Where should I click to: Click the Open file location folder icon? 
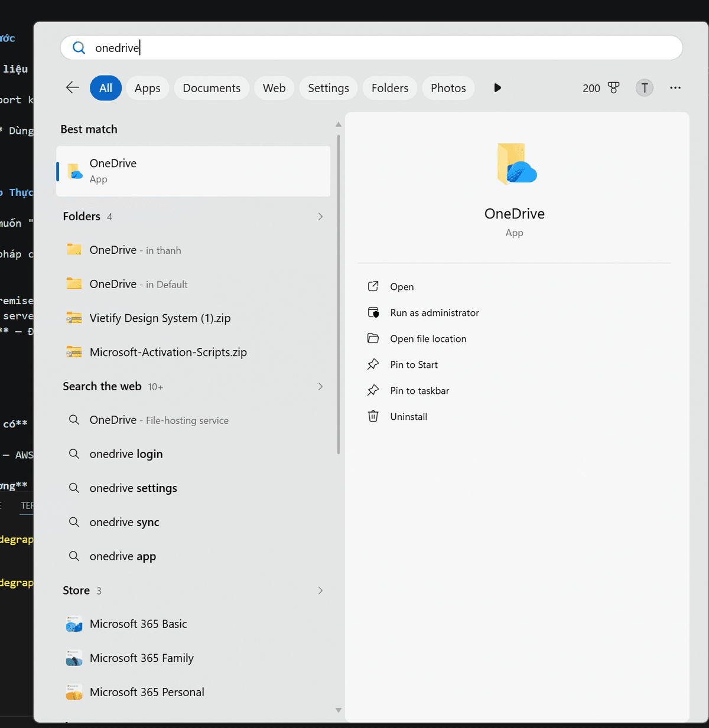(373, 338)
